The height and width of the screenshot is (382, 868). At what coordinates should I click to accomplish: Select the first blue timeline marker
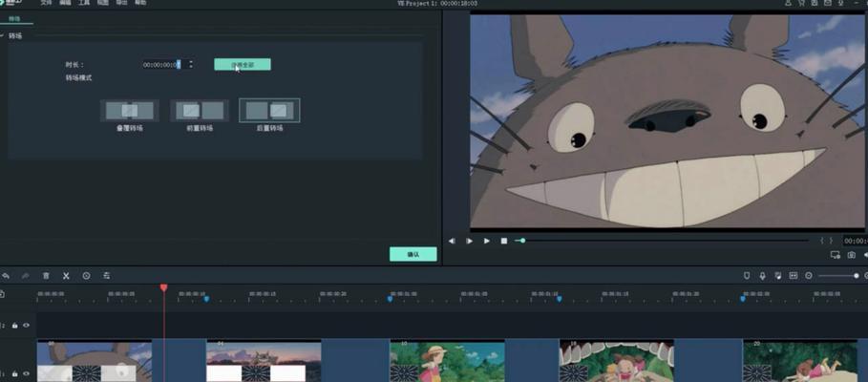[206, 299]
